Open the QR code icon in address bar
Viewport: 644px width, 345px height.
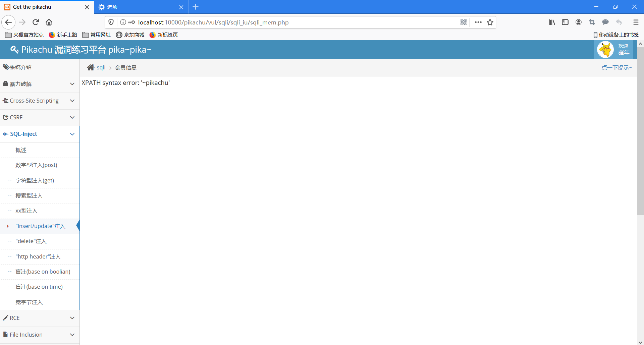click(x=464, y=22)
